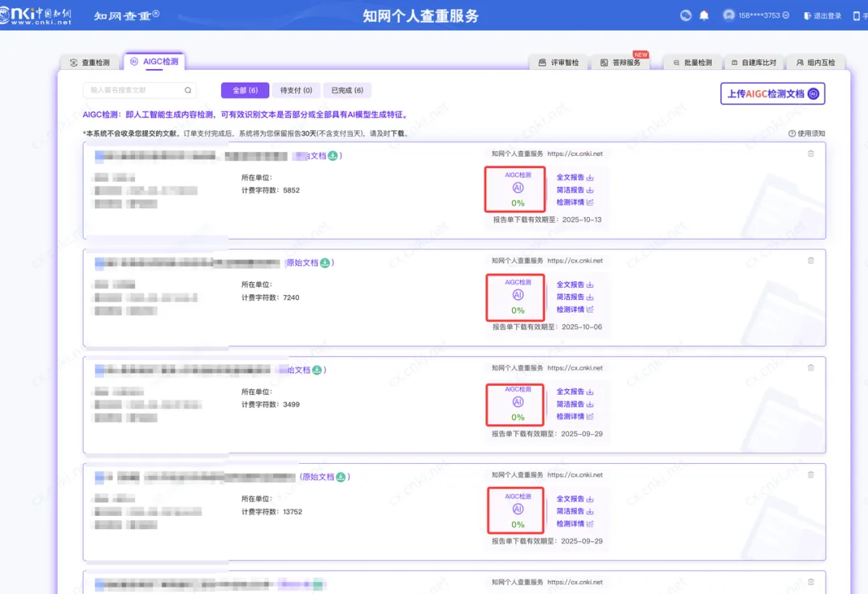Click the expiry text 报告单下载有效期至: 2025-10-13

[x=547, y=219]
